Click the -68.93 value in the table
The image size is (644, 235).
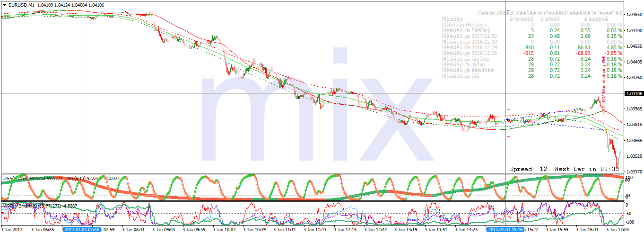[583, 53]
